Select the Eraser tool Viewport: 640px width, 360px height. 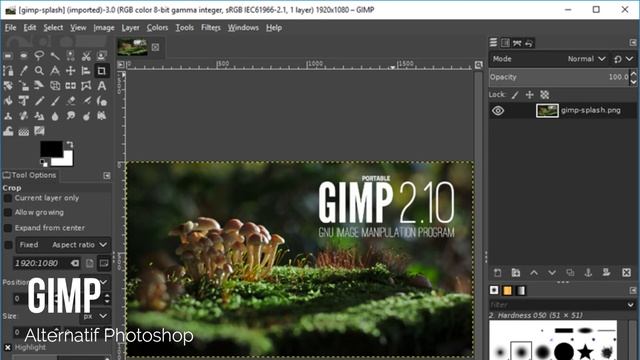(71, 101)
